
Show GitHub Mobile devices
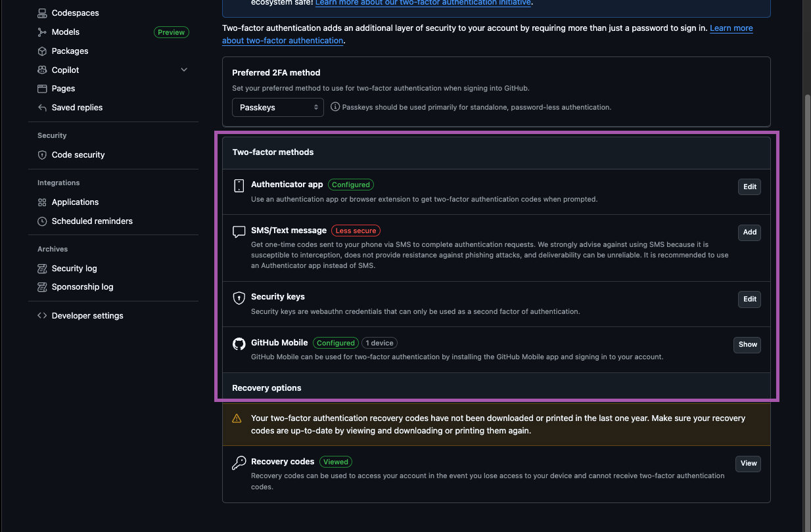pos(747,345)
